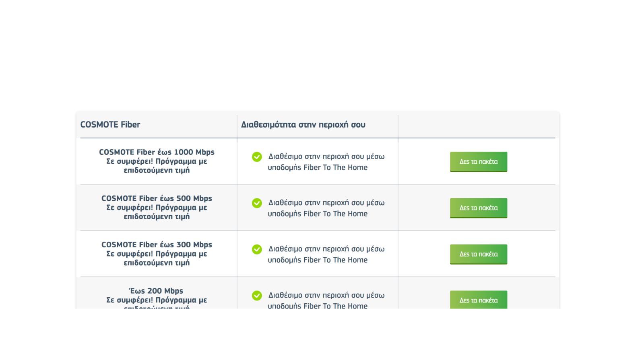Image resolution: width=644 pixels, height=362 pixels.
Task: Click the green checkmark for 300 Mbps availability
Action: (x=257, y=249)
